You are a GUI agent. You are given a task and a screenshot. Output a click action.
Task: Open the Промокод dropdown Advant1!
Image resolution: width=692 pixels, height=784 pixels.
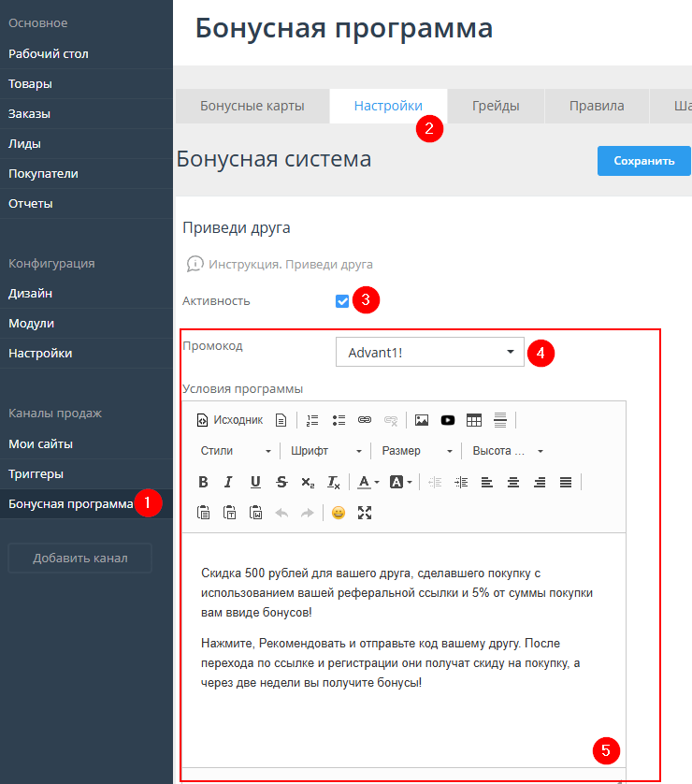[x=429, y=352]
